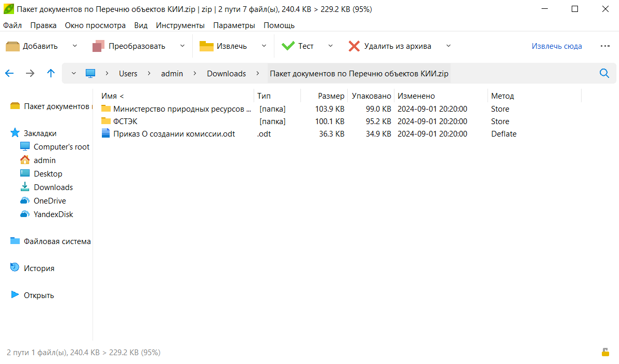Click the red Delete from archive icon
The height and width of the screenshot is (364, 619).
coord(354,46)
